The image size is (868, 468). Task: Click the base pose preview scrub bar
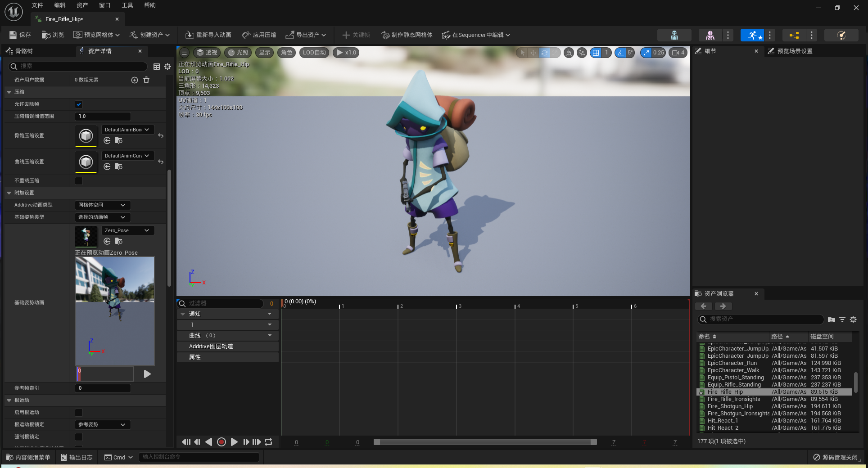point(105,374)
